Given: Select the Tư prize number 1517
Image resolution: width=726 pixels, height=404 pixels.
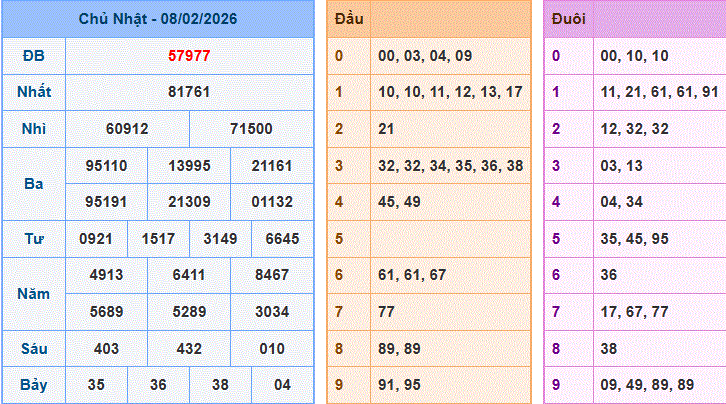Looking at the screenshot, I should 158,239.
